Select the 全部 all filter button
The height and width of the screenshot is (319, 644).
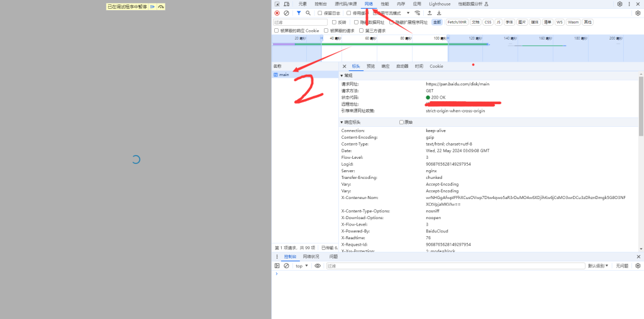tap(436, 22)
